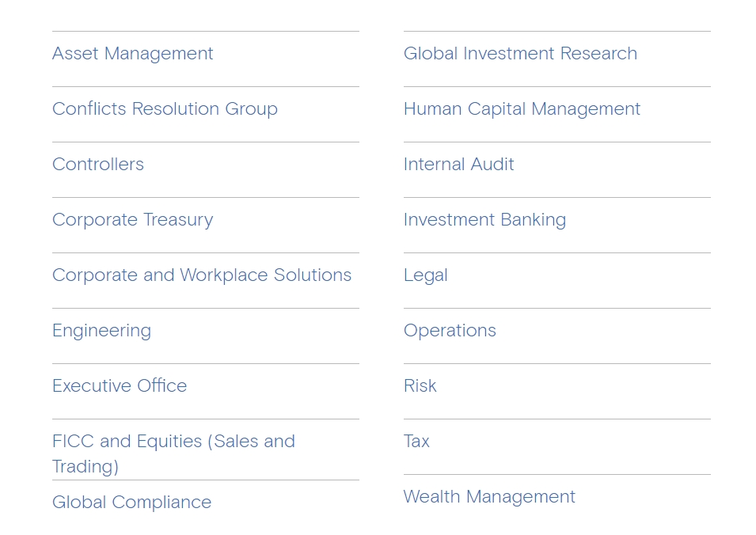Open Wealth Management
The height and width of the screenshot is (535, 756).
pos(489,497)
